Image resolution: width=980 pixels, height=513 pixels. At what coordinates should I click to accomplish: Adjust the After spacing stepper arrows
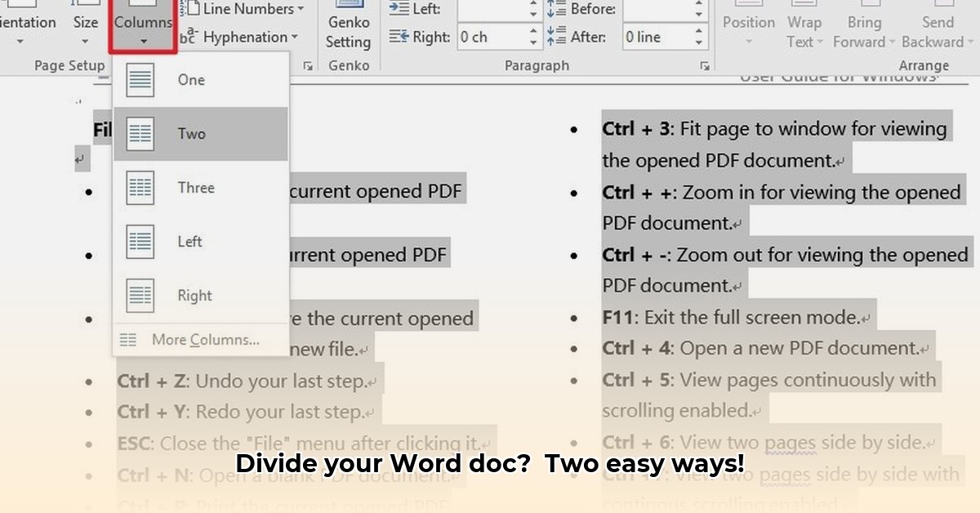click(x=699, y=37)
